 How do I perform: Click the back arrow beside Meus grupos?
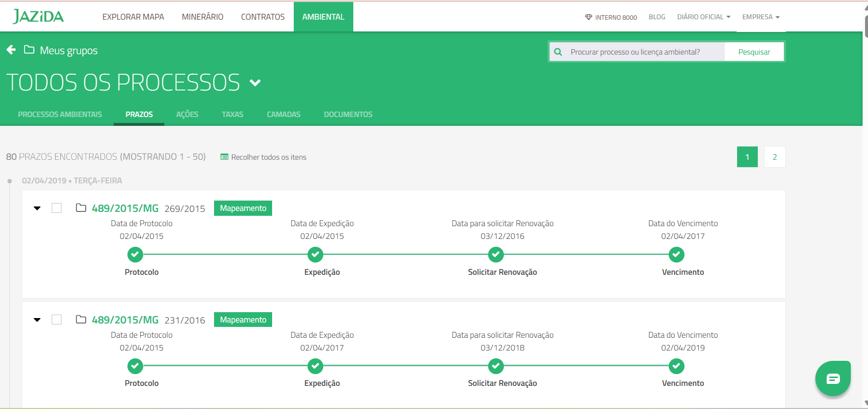(11, 50)
